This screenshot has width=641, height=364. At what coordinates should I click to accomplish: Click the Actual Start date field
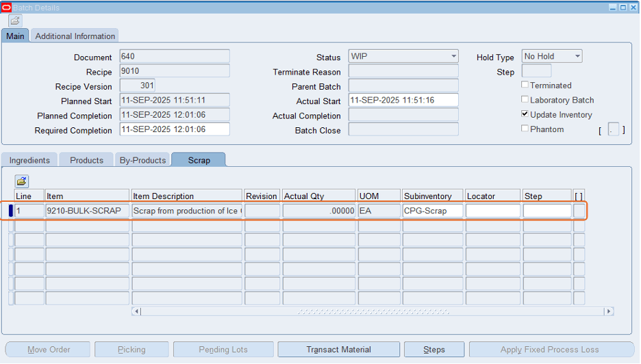(x=403, y=100)
